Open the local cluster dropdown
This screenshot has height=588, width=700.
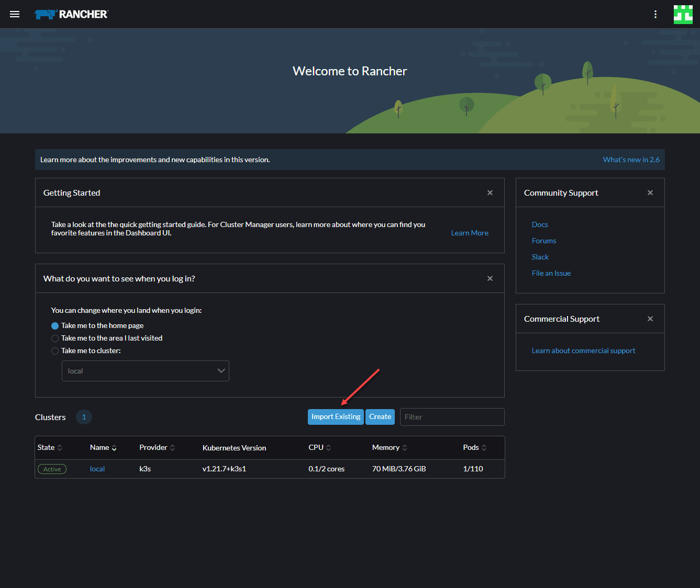(146, 371)
